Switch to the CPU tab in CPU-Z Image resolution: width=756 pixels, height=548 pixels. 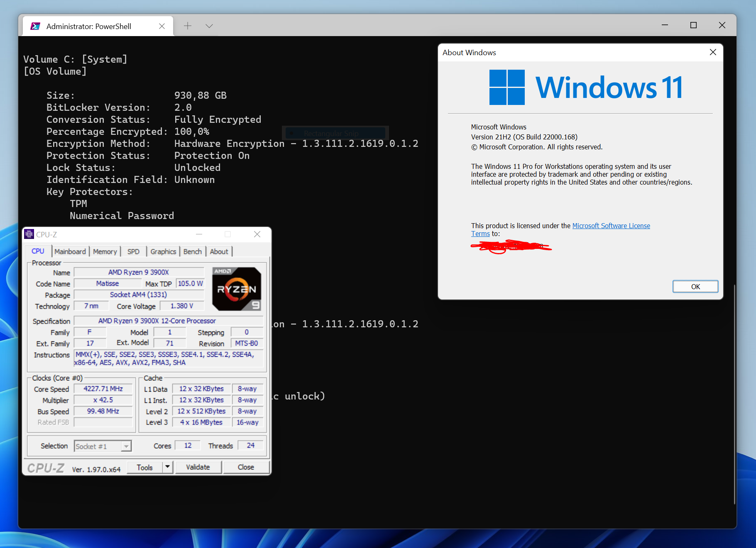pyautogui.click(x=38, y=251)
